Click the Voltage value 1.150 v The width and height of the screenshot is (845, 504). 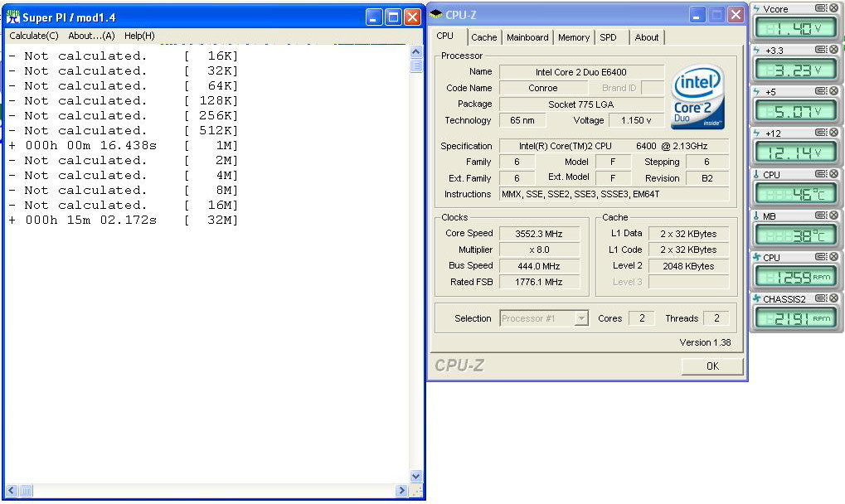pyautogui.click(x=636, y=120)
